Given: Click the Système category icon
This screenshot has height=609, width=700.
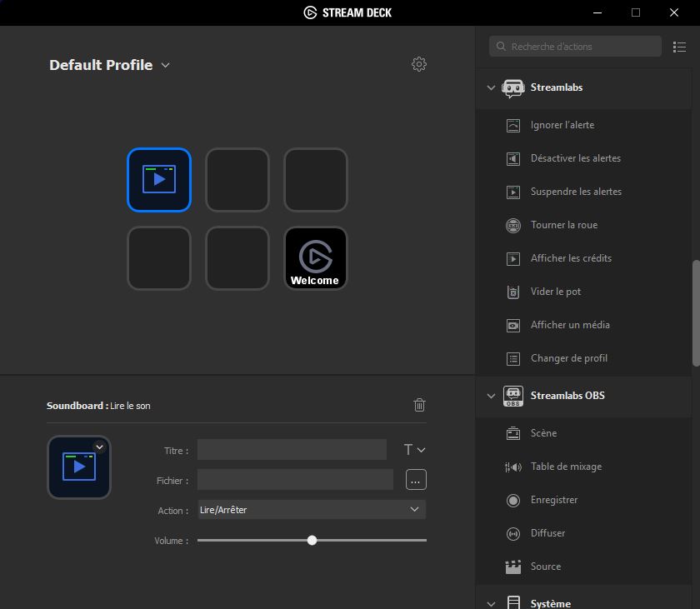Looking at the screenshot, I should pos(513,603).
